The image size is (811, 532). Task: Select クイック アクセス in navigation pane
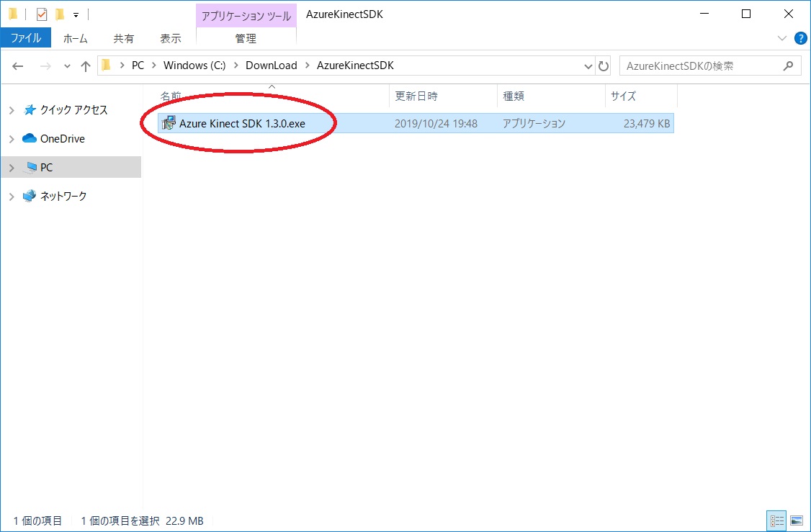point(73,109)
